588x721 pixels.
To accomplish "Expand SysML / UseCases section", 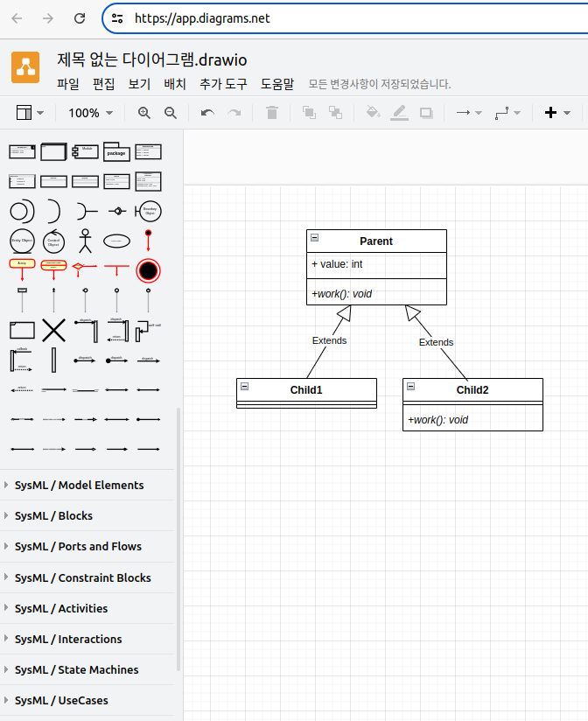I will pyautogui.click(x=87, y=700).
